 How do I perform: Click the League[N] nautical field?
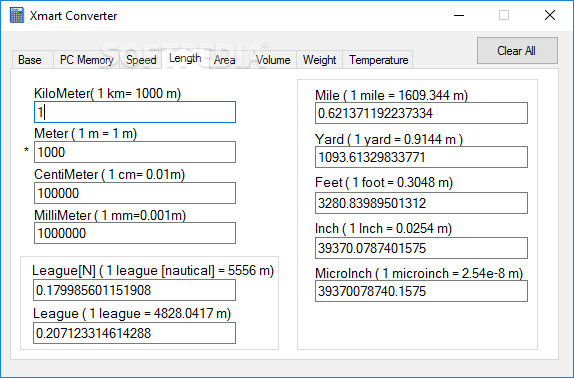click(134, 290)
